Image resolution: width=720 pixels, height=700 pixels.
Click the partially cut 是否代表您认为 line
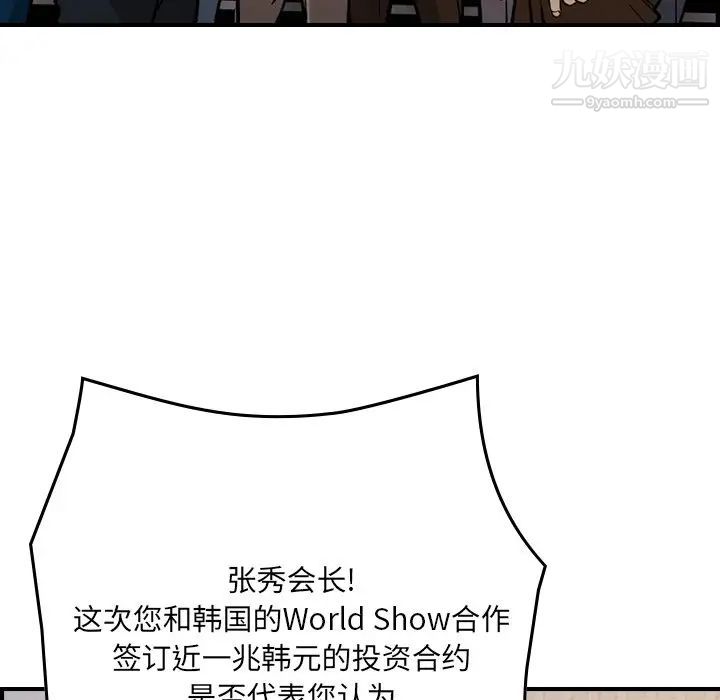coord(291,692)
